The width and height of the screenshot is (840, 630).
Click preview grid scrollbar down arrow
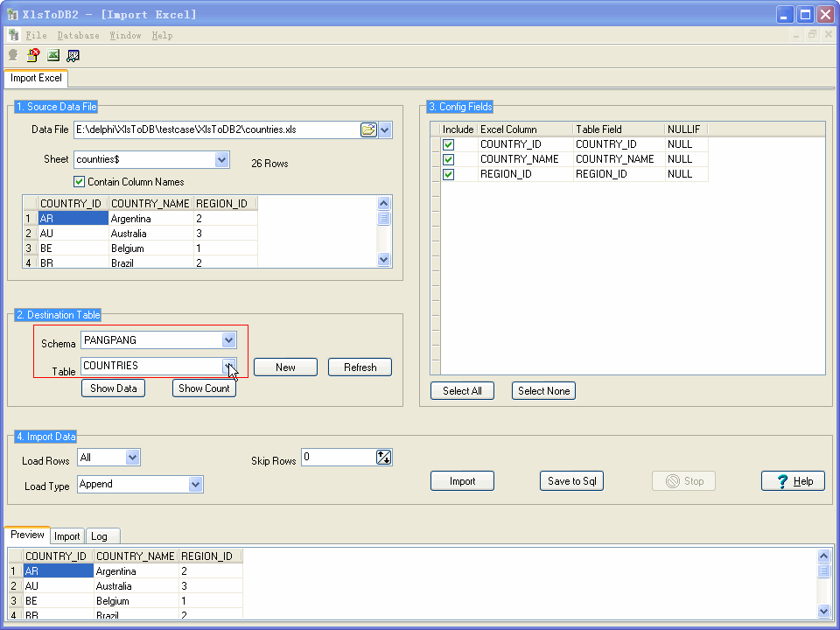click(824, 610)
